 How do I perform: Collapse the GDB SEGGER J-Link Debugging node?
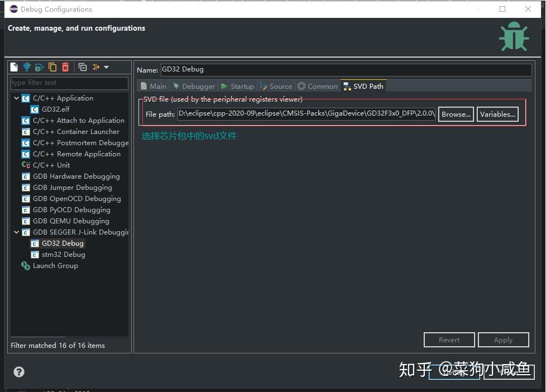pyautogui.click(x=16, y=232)
